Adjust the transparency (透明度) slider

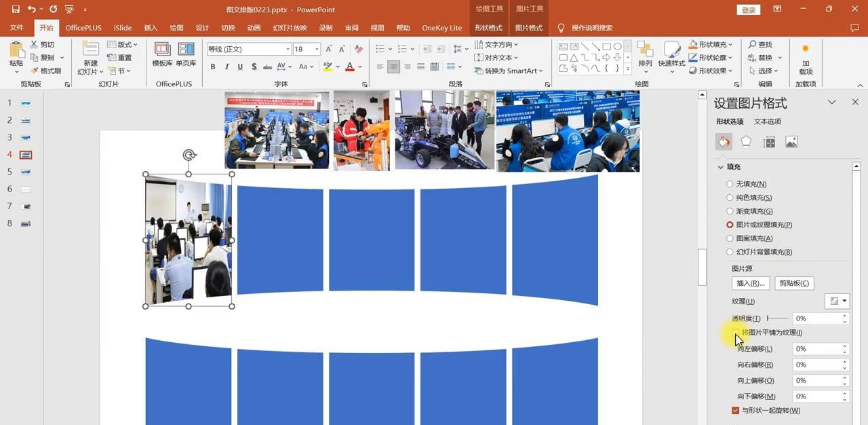pos(777,318)
